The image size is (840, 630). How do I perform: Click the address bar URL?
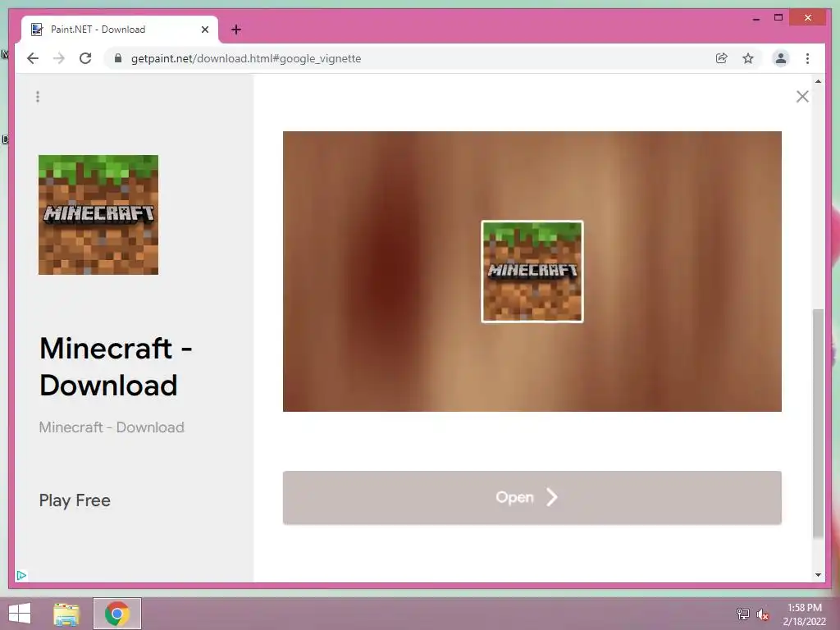click(246, 58)
